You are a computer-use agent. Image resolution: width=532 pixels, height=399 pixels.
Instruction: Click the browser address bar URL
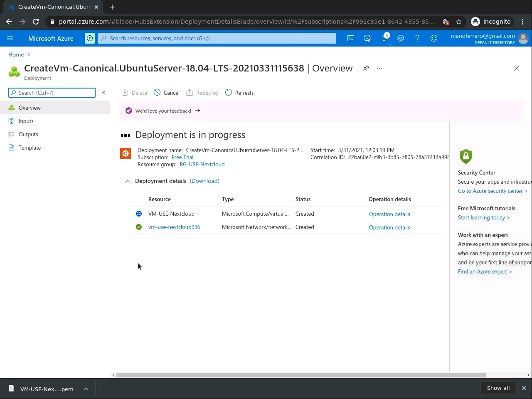tap(246, 22)
